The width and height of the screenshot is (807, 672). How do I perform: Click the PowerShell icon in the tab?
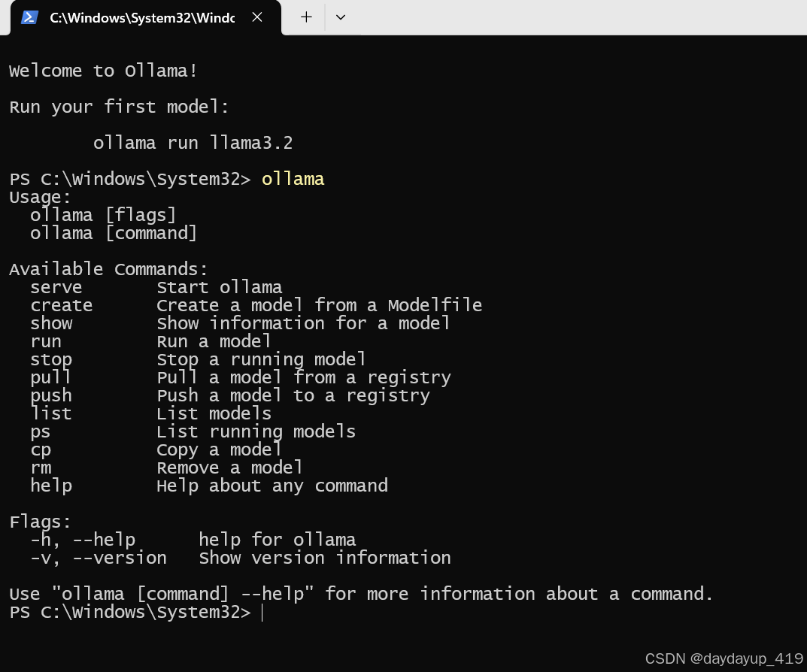pos(29,17)
